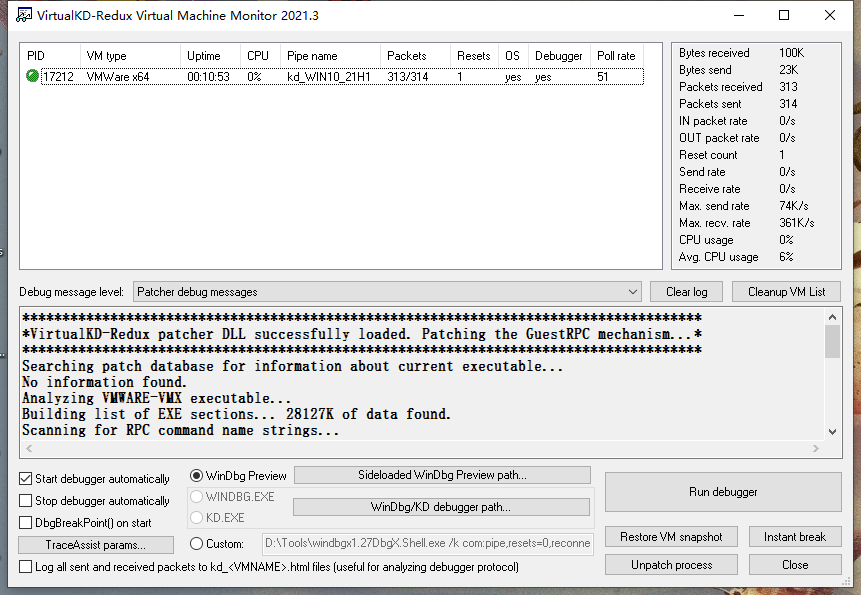Open TraceAssist params dialog
Screen dimensions: 861x595
(x=96, y=545)
